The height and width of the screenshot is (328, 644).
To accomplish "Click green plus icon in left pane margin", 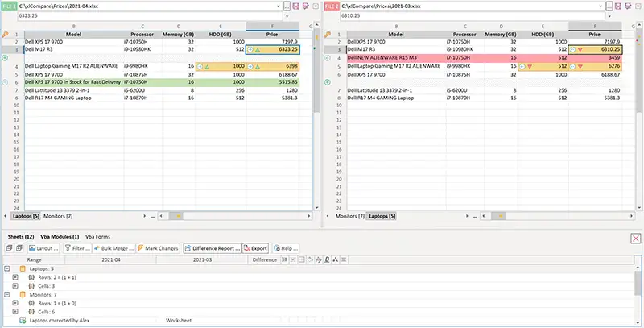I will point(5,58).
